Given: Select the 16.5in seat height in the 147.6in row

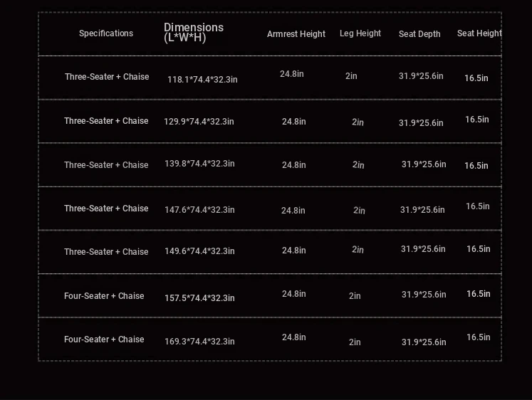Looking at the screenshot, I should tap(478, 206).
